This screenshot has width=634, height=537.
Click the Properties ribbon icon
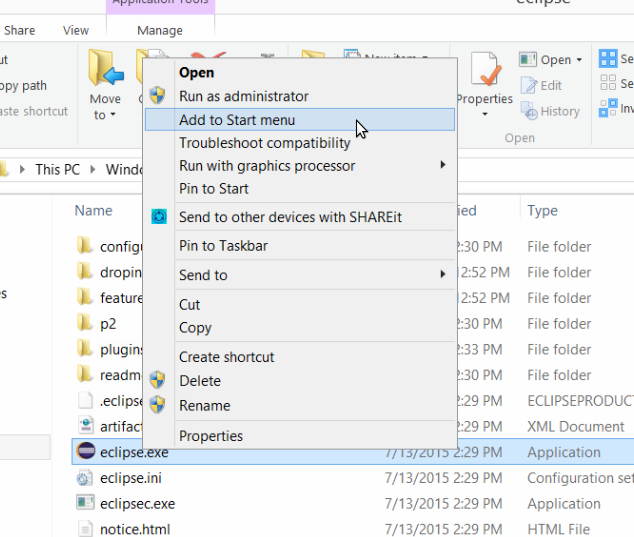pyautogui.click(x=485, y=69)
